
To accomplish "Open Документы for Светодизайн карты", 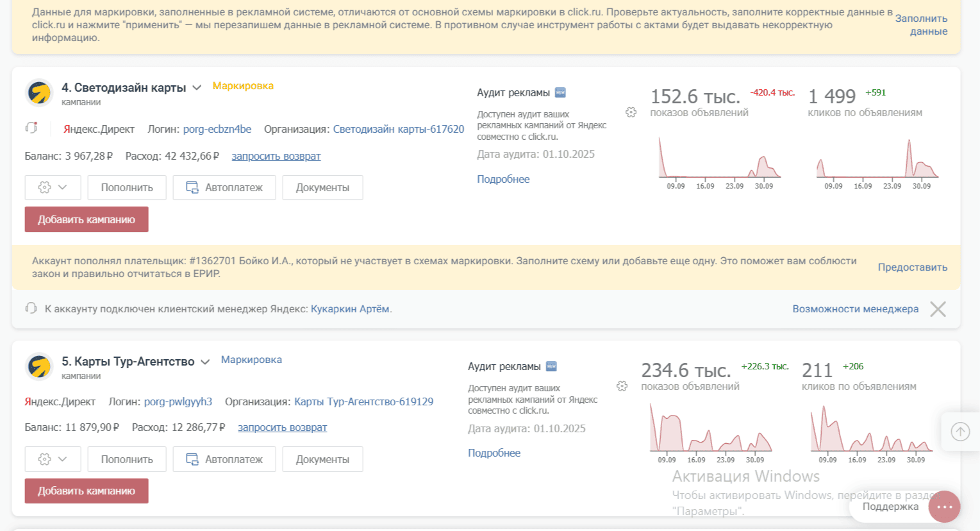I will click(x=322, y=187).
